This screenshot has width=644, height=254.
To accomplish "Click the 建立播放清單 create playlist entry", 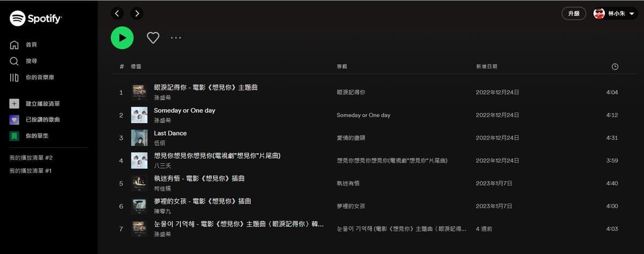I will (34, 103).
